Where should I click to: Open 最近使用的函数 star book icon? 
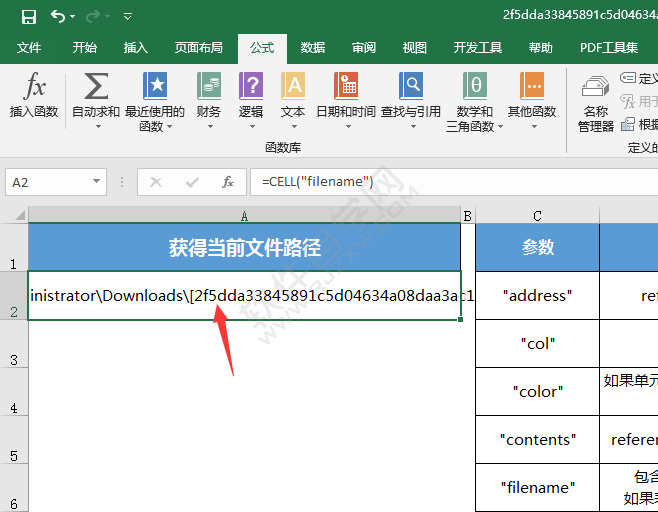[155, 86]
